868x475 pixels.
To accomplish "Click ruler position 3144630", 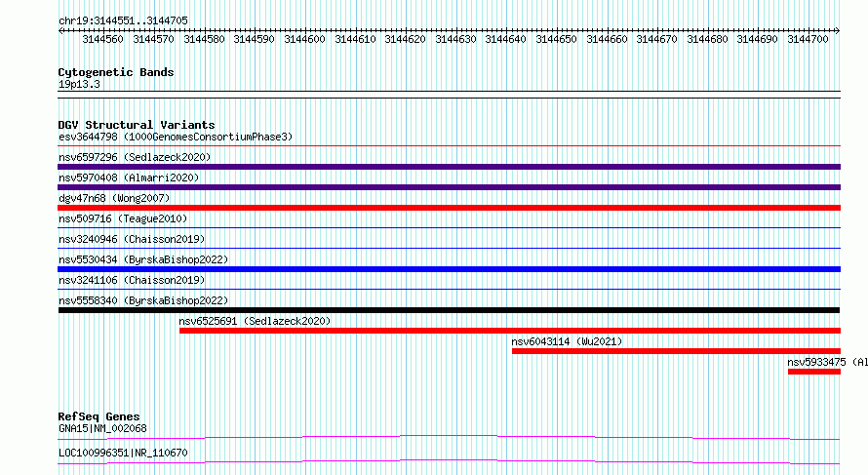I will [x=455, y=39].
